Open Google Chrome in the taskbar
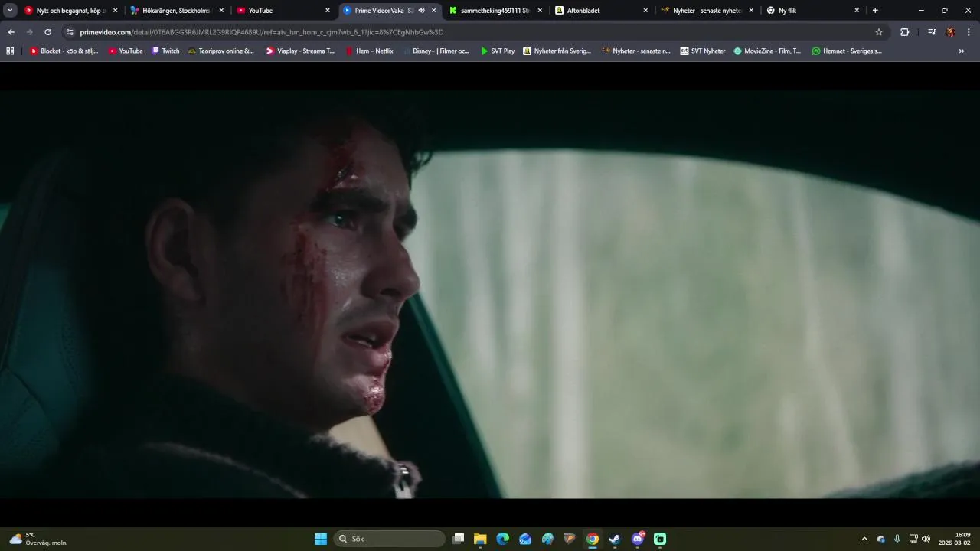Screen dimensions: 980x551 [593, 539]
